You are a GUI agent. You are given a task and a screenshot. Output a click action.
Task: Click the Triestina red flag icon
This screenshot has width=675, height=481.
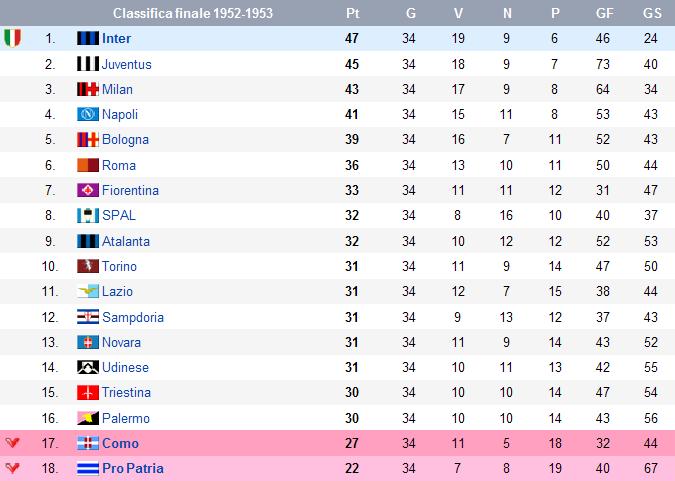[88, 392]
